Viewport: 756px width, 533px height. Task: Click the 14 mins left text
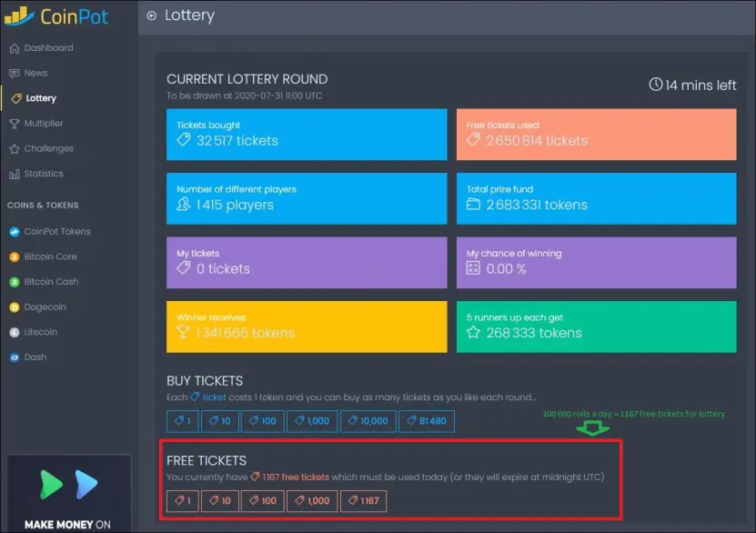click(701, 85)
